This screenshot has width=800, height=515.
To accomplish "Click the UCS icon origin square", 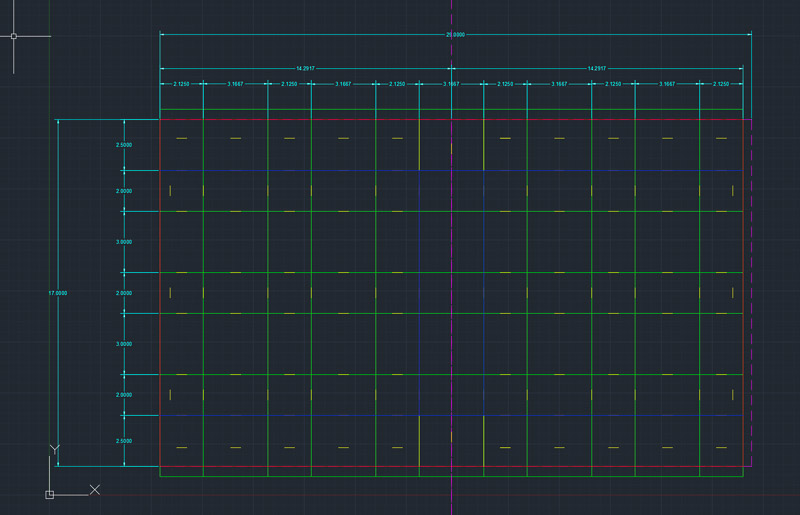I will (50, 494).
